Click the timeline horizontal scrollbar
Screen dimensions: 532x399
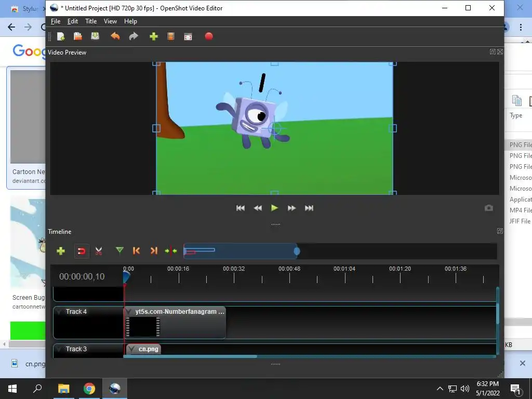click(190, 356)
